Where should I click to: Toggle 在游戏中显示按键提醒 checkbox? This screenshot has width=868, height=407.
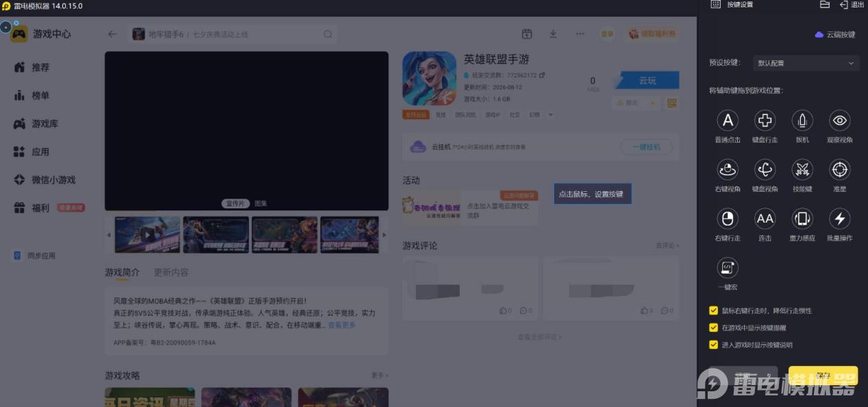coord(713,328)
